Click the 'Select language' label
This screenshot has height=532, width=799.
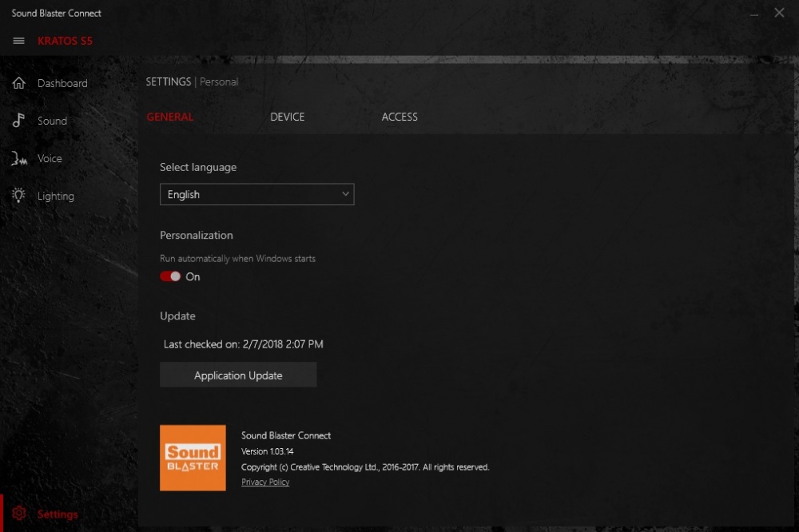pos(198,167)
